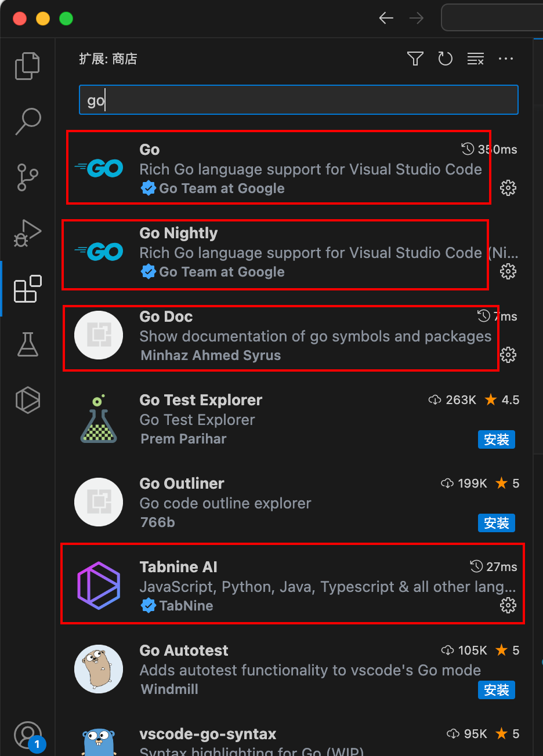Open manage gear for Tabnine AI
The height and width of the screenshot is (756, 543).
pyautogui.click(x=508, y=605)
